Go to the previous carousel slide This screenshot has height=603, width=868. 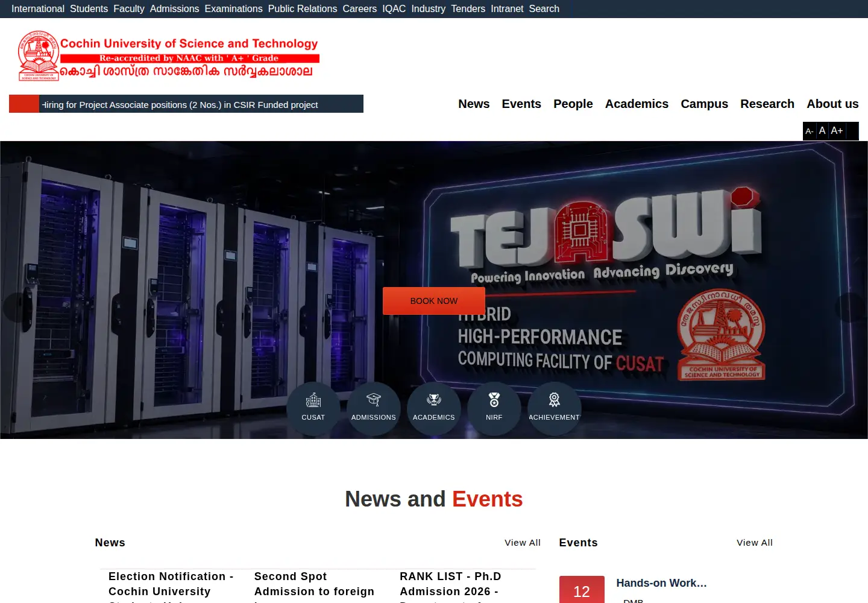click(x=17, y=308)
